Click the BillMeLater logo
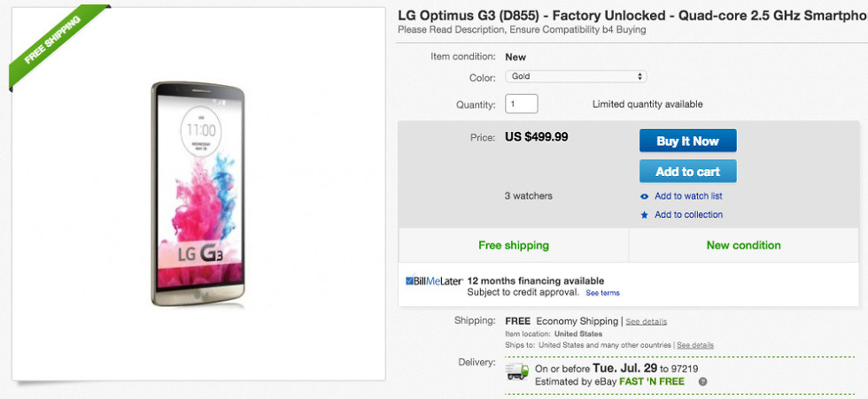Image resolution: width=868 pixels, height=399 pixels. click(x=434, y=281)
